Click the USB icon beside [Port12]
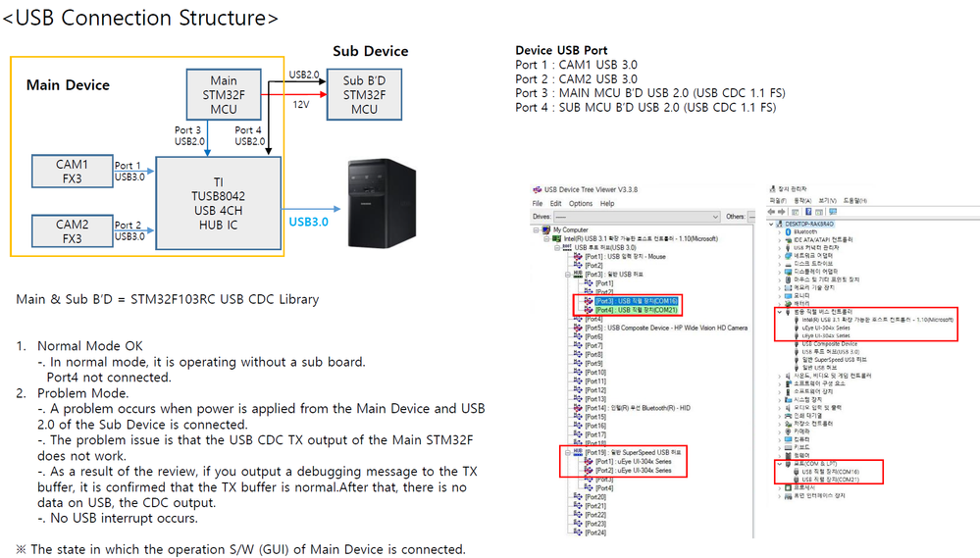The width and height of the screenshot is (980, 558). coord(578,390)
